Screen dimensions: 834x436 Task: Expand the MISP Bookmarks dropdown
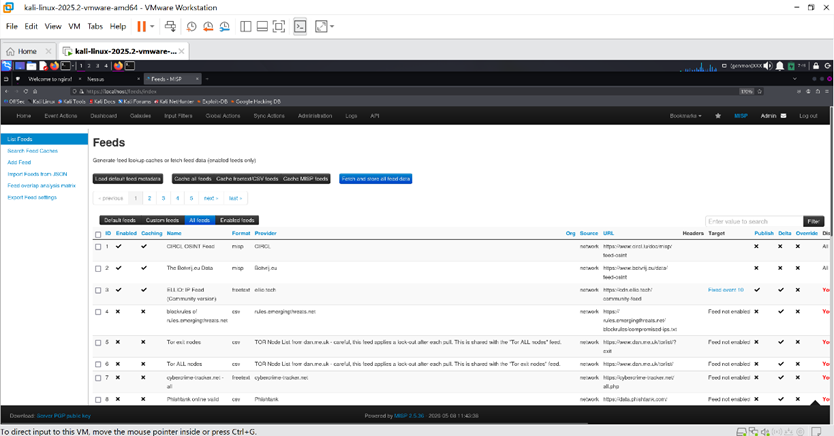click(x=686, y=115)
